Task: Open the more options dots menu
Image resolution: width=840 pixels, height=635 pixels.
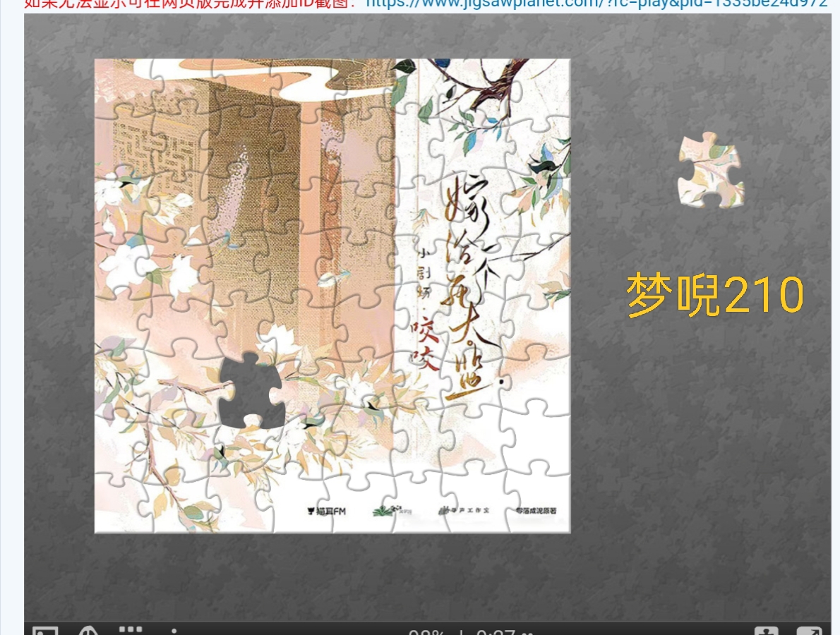Action: coord(174,631)
